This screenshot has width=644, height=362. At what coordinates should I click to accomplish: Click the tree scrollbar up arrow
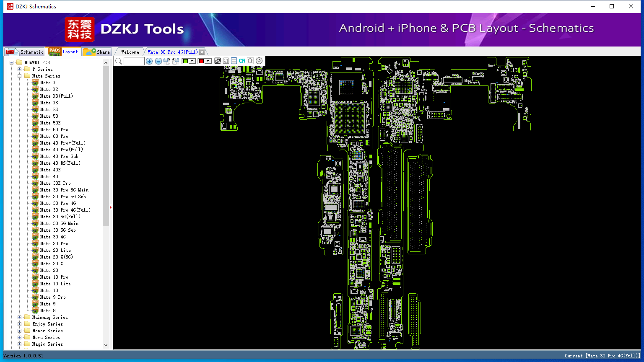point(106,63)
